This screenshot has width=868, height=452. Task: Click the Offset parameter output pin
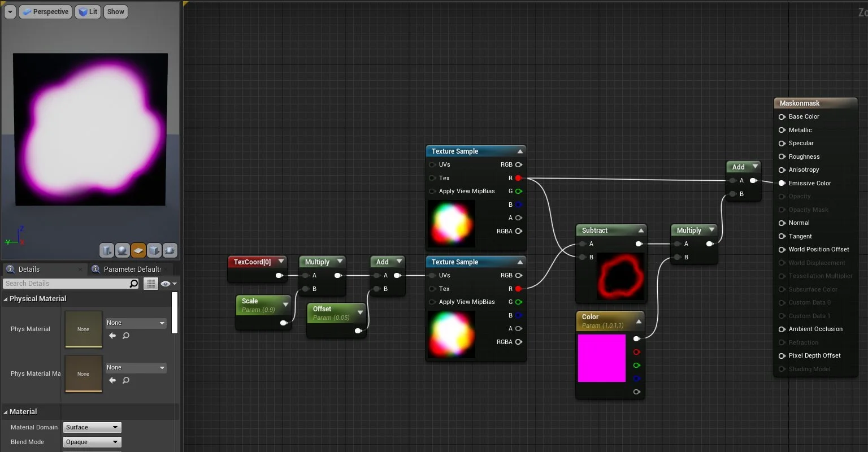358,331
